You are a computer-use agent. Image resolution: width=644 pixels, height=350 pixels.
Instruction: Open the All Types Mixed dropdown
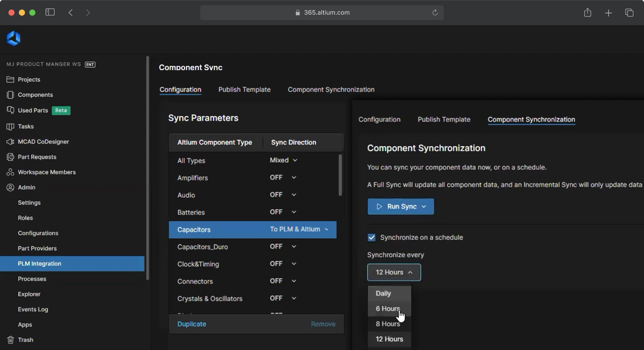coord(283,160)
